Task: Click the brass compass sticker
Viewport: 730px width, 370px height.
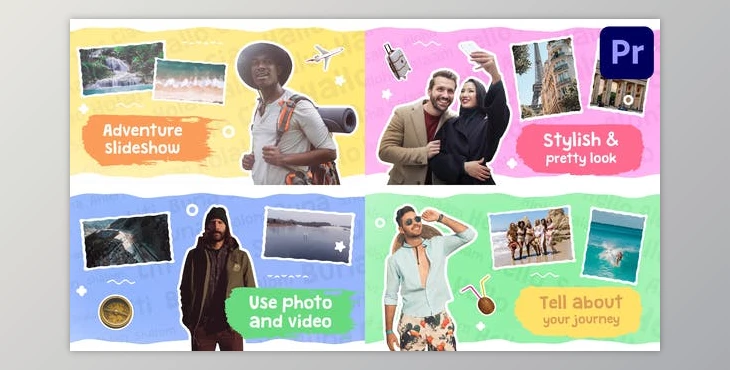Action: click(x=116, y=312)
